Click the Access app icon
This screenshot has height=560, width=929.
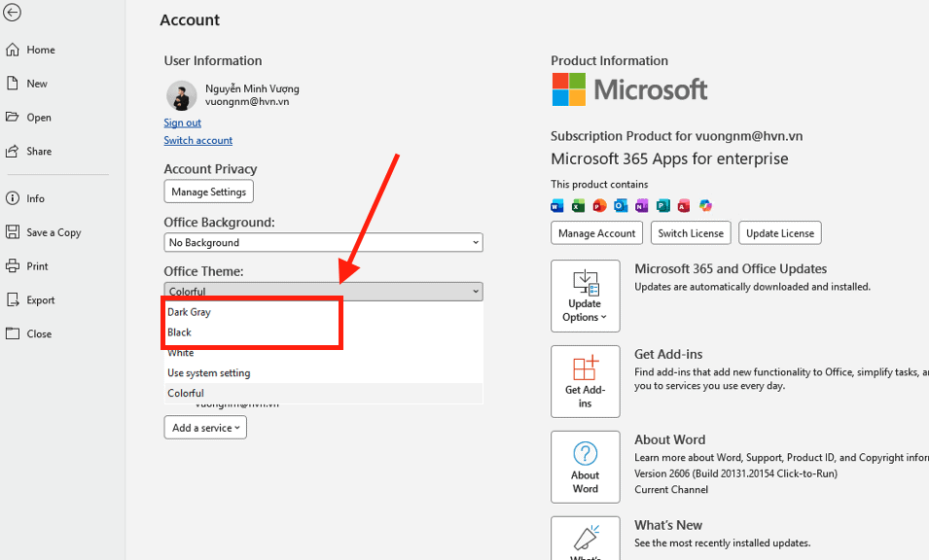(684, 205)
